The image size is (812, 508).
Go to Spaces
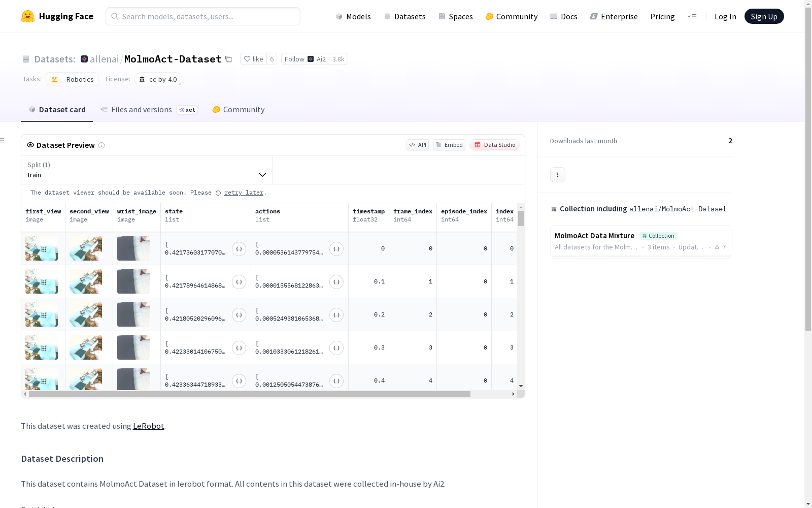(456, 16)
